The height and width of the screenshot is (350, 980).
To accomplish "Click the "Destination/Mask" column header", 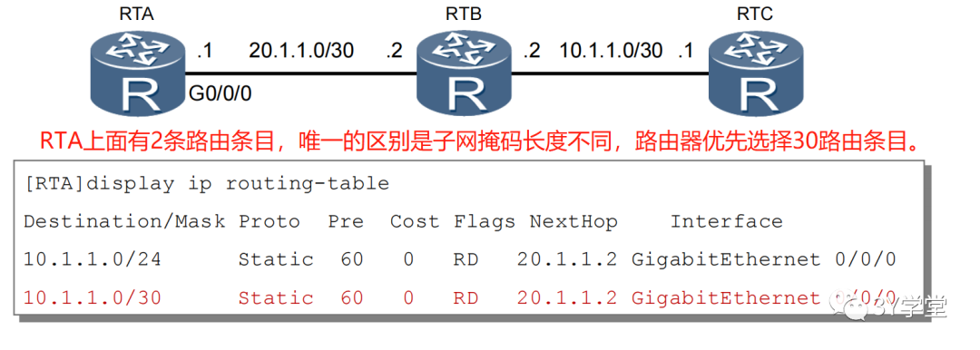I will [124, 221].
